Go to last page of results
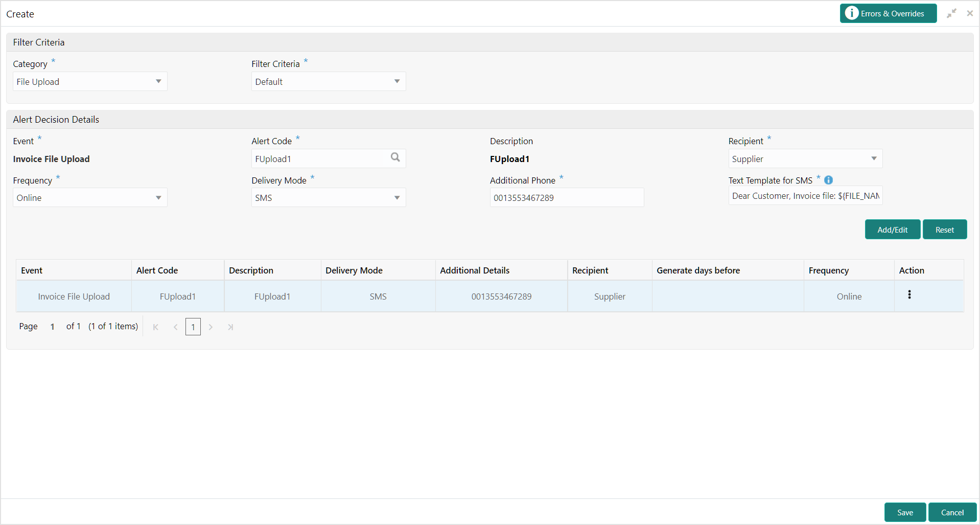 (x=230, y=327)
